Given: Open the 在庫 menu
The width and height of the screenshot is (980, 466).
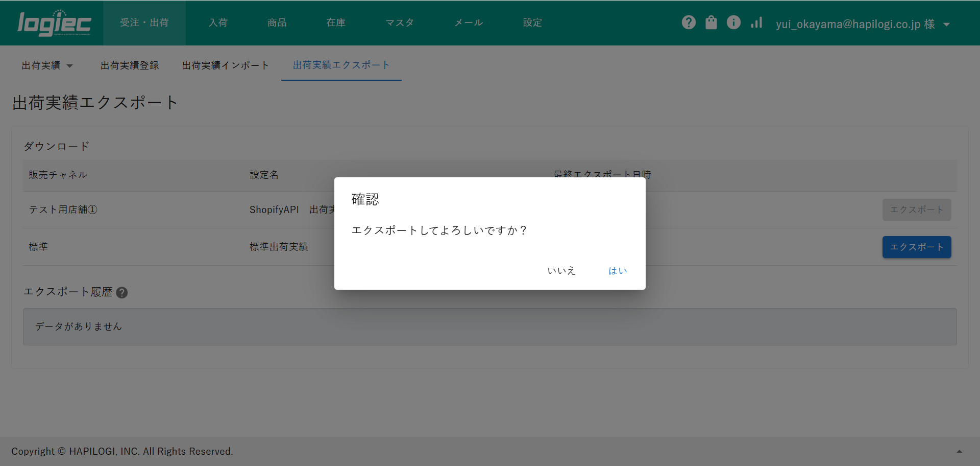Looking at the screenshot, I should coord(336,22).
